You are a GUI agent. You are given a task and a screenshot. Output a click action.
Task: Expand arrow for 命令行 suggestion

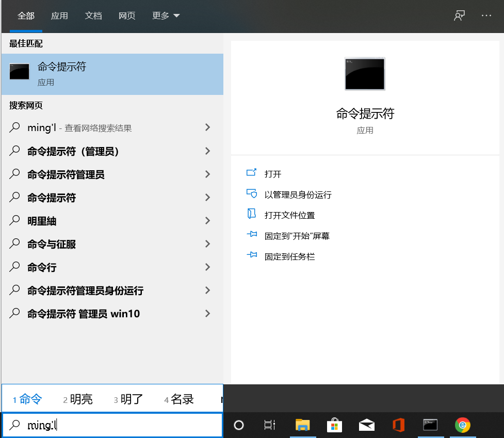tap(208, 267)
